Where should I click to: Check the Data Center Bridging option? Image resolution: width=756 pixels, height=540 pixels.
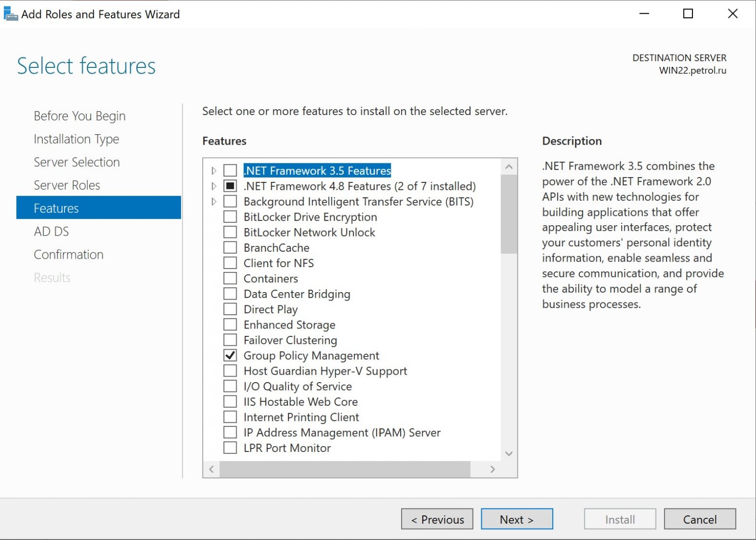click(x=229, y=293)
